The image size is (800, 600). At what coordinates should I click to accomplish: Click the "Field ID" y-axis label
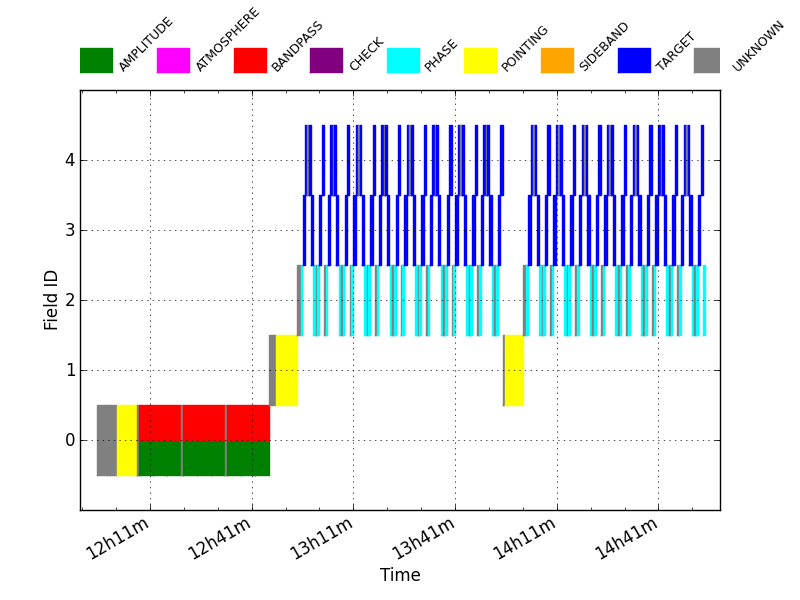click(52, 299)
